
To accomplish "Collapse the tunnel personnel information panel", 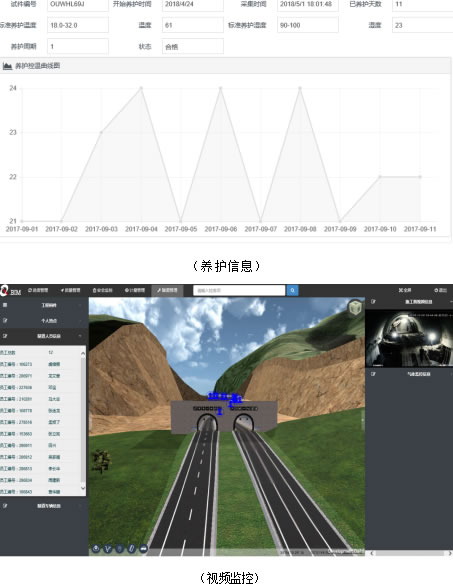I will click(80, 336).
